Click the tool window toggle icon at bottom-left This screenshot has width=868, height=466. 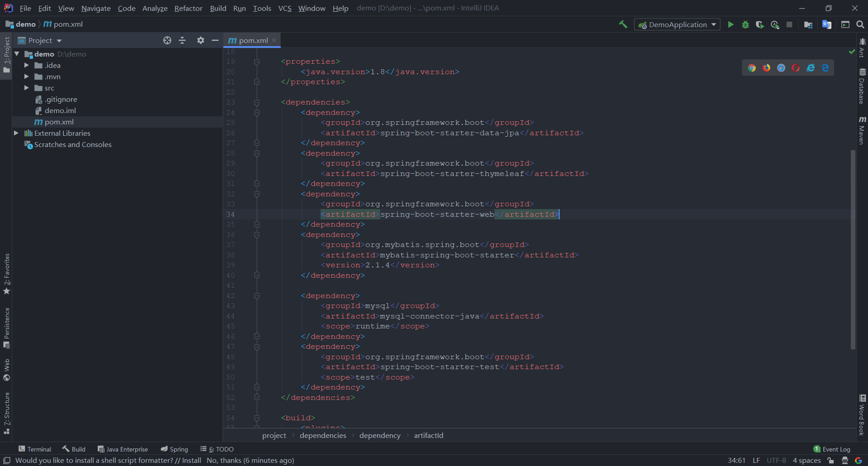click(x=7, y=461)
